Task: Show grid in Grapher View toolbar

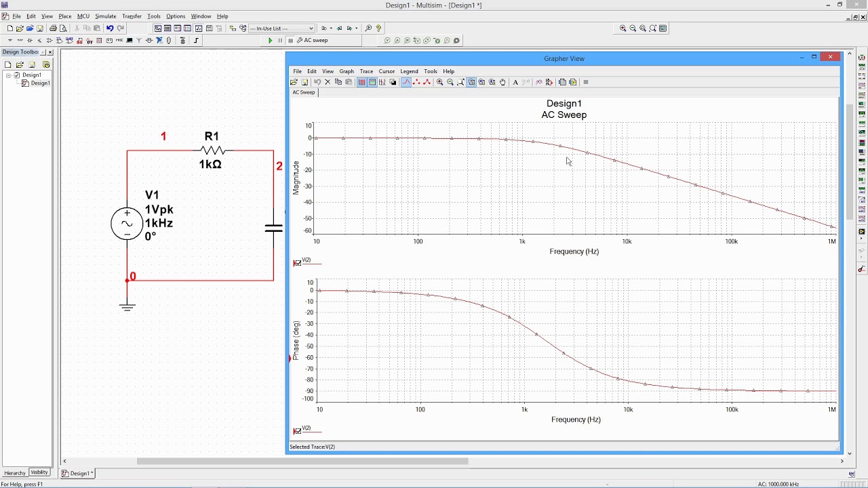Action: (362, 82)
